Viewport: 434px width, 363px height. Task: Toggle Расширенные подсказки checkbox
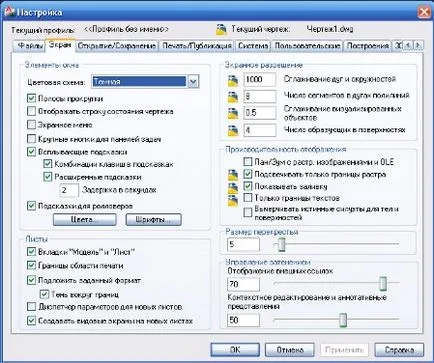tap(48, 177)
